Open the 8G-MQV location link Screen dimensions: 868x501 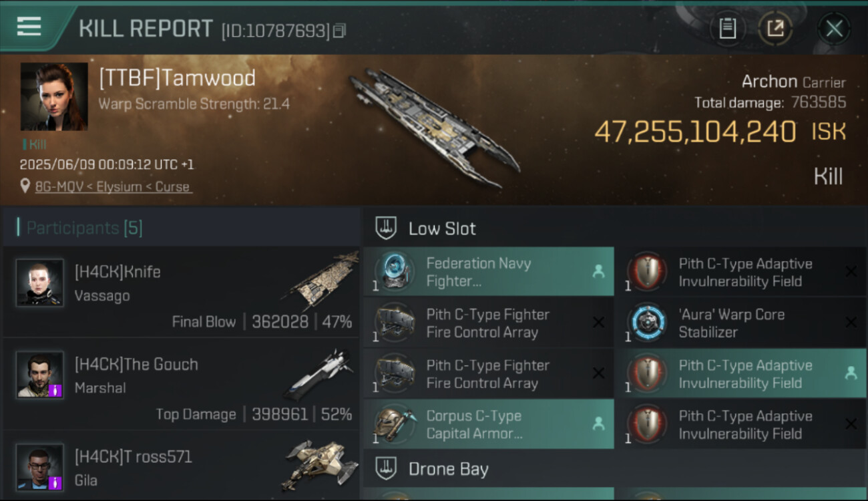click(114, 187)
